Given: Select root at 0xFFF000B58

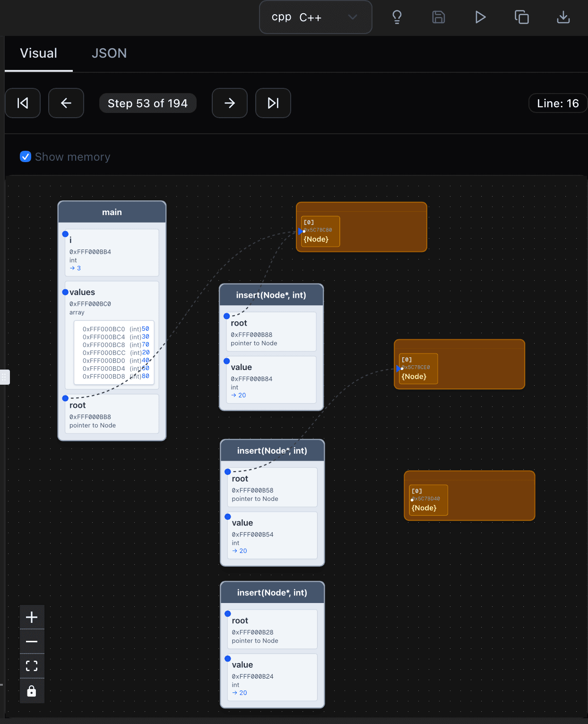Looking at the screenshot, I should tap(272, 487).
